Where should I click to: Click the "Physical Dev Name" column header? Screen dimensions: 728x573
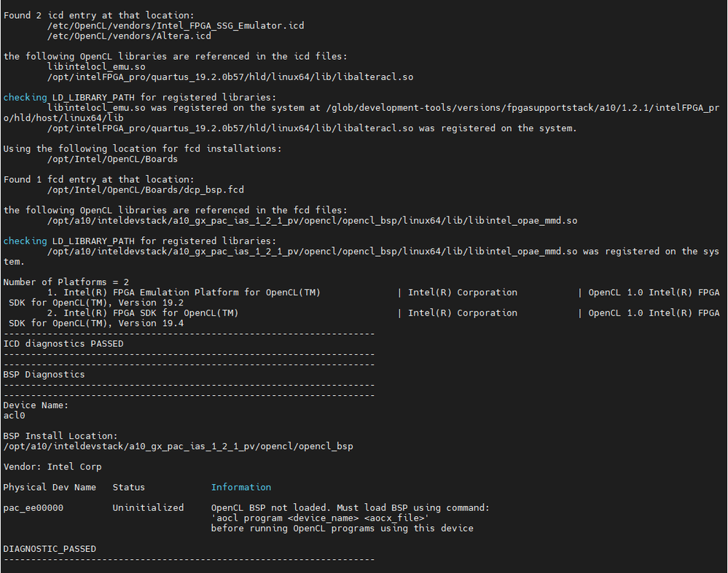pyautogui.click(x=50, y=487)
